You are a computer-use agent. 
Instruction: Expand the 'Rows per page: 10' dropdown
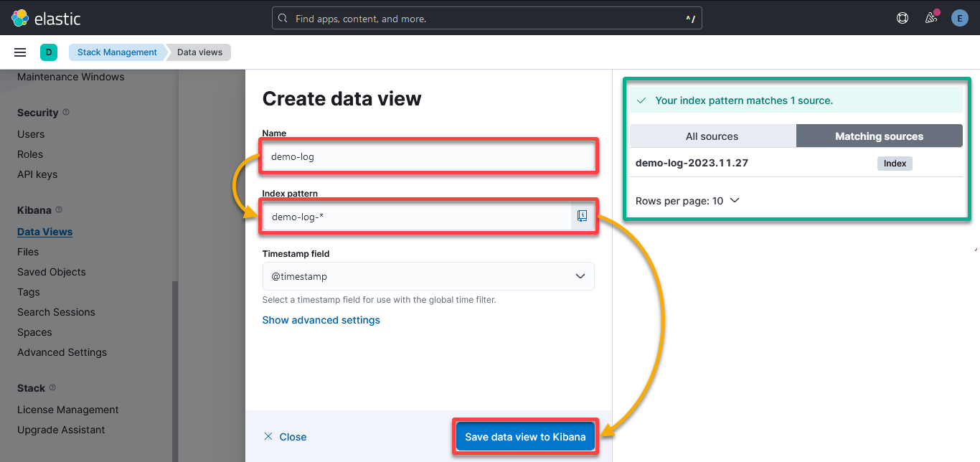pos(687,201)
